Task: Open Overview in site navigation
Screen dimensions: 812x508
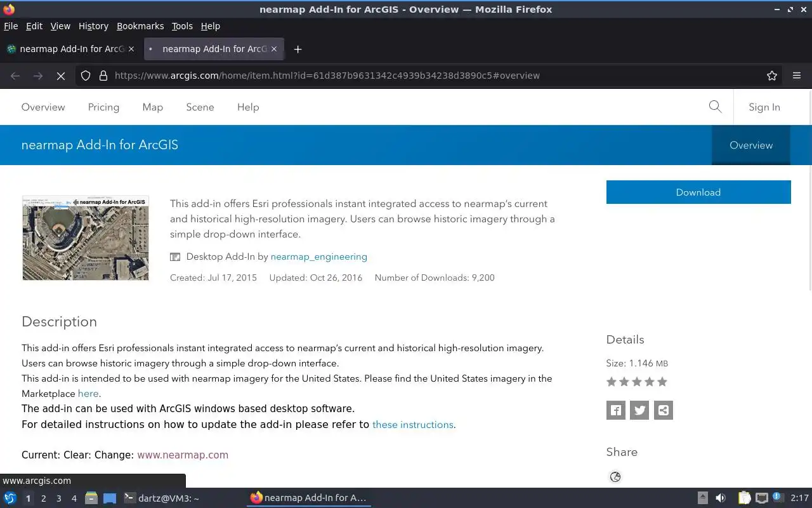Action: click(43, 107)
